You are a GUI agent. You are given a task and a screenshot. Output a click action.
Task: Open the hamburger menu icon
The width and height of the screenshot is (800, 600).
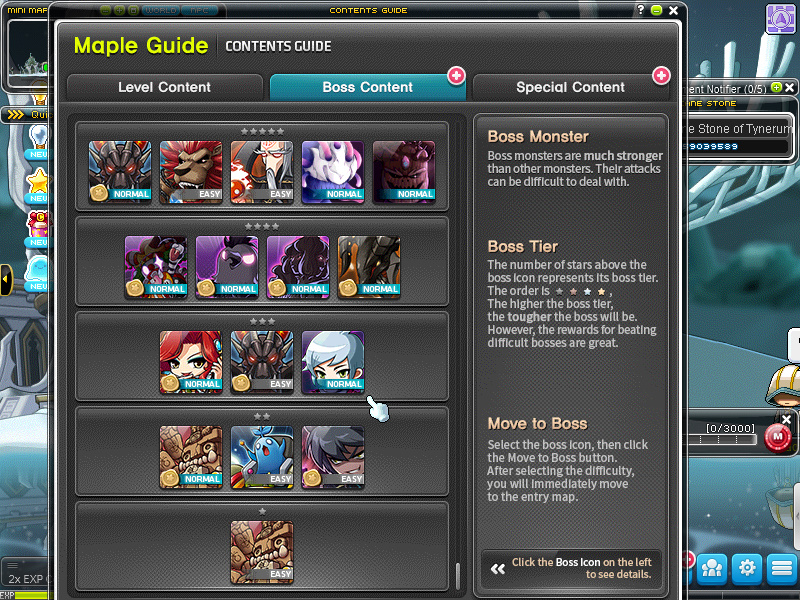pyautogui.click(x=782, y=568)
